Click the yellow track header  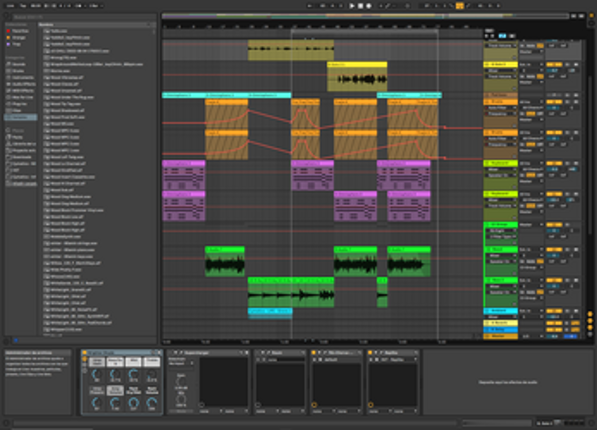point(500,64)
